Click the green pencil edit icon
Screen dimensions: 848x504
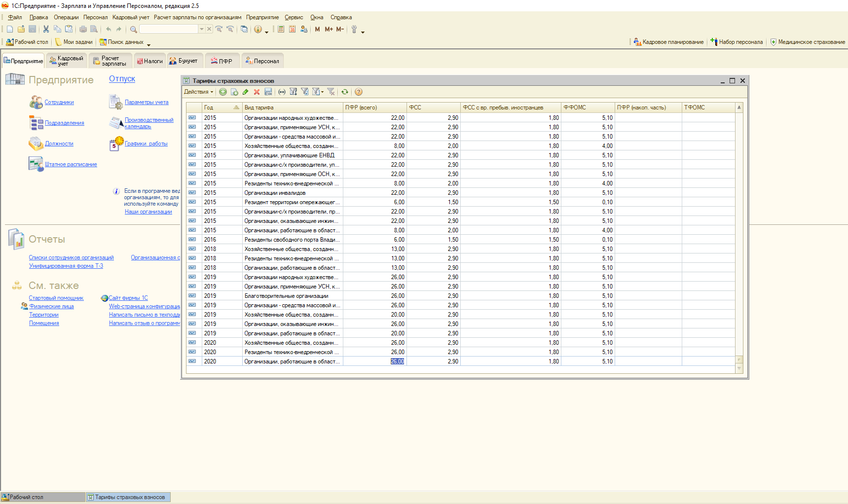coord(245,92)
